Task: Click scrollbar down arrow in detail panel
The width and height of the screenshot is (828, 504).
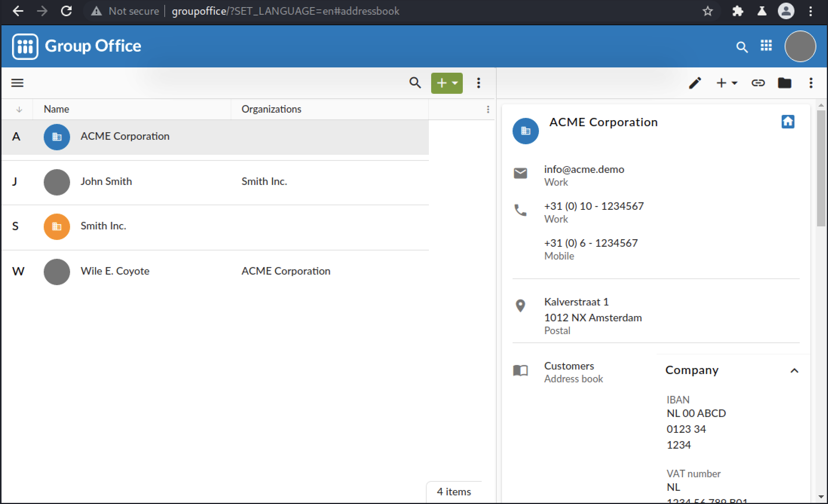Action: click(x=821, y=497)
